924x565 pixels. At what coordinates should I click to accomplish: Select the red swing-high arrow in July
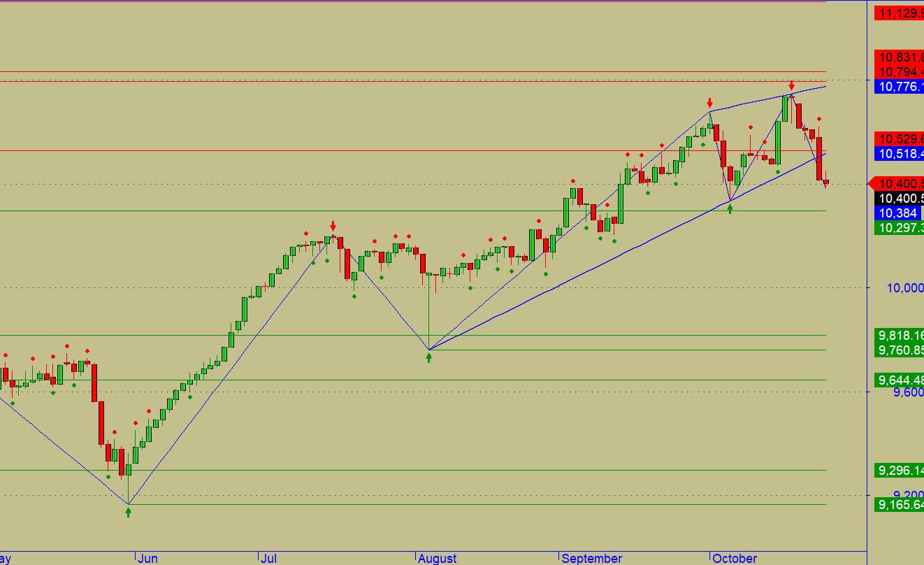click(x=333, y=226)
